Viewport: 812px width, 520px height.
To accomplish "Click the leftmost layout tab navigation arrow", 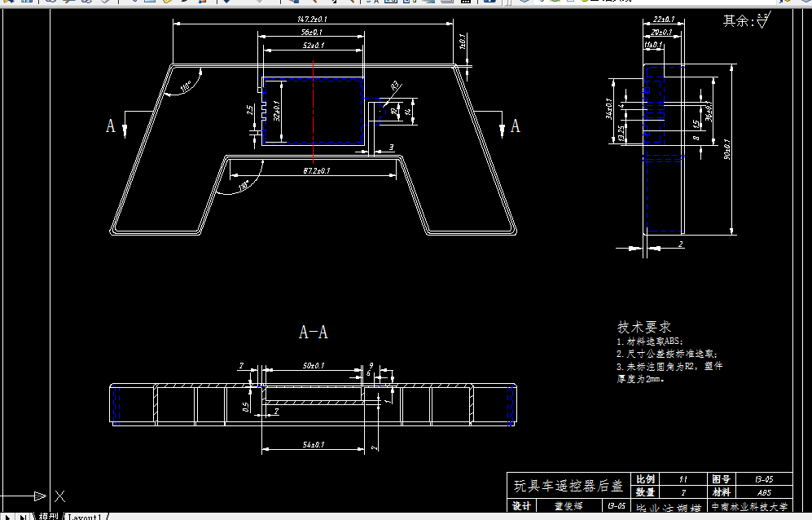I will [x=7, y=514].
